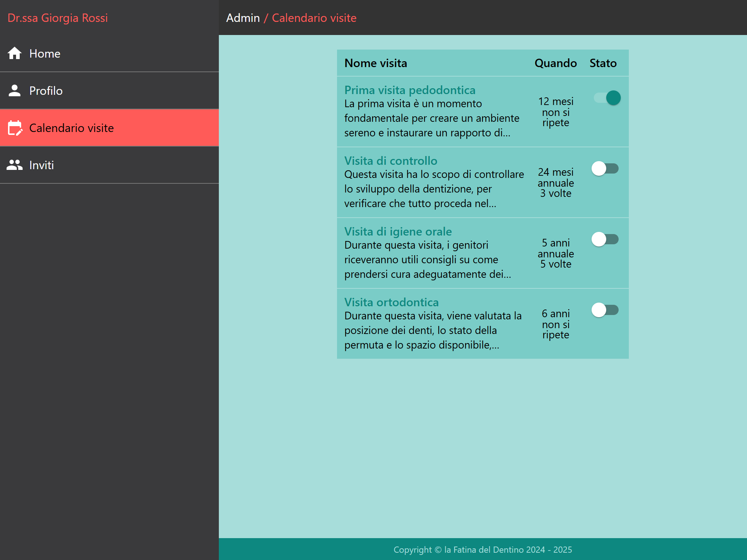Click the Profilo person icon
747x560 pixels.
15,90
